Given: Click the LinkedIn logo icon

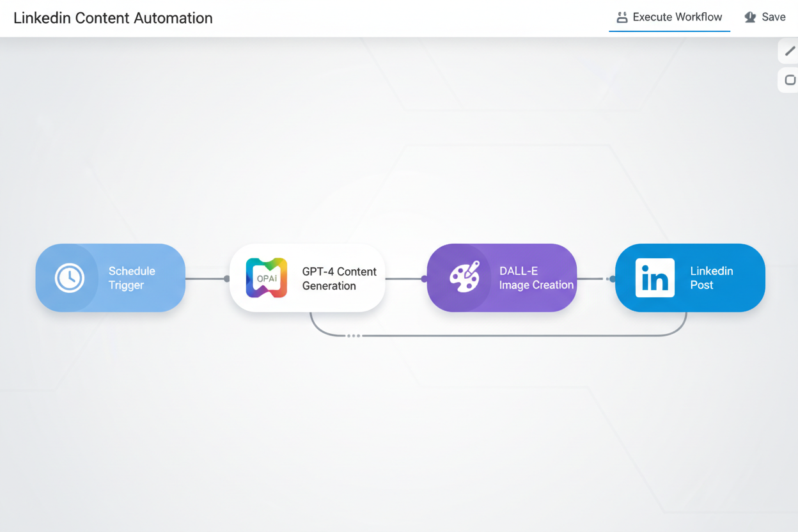Looking at the screenshot, I should 655,278.
